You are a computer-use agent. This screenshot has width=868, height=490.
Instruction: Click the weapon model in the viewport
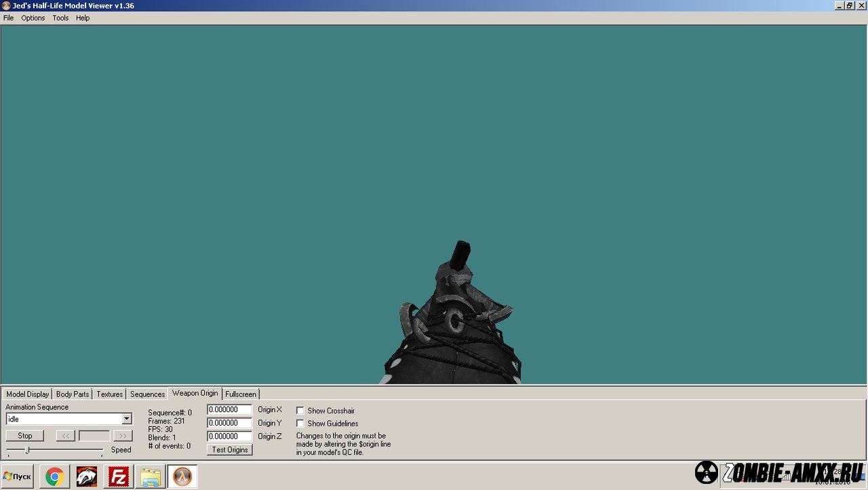453,322
